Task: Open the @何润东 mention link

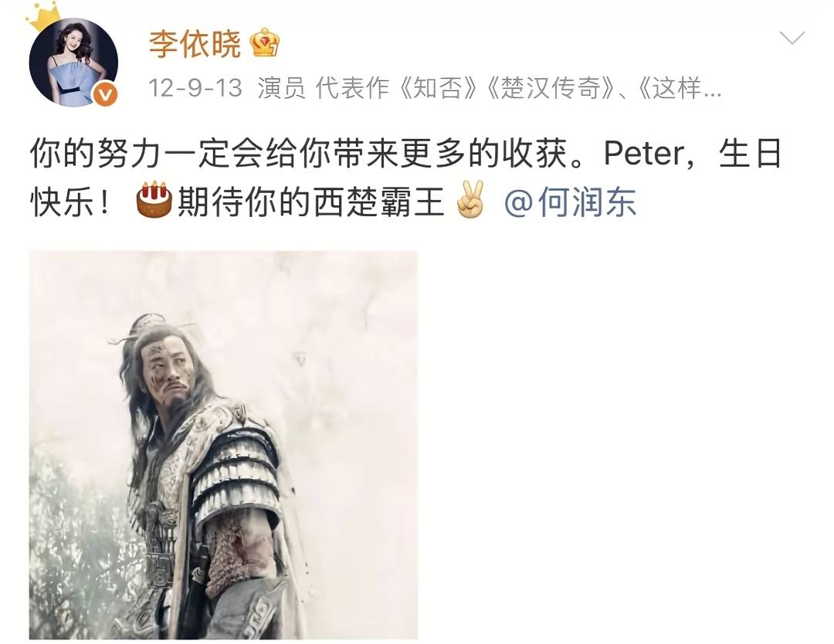Action: coord(570,202)
